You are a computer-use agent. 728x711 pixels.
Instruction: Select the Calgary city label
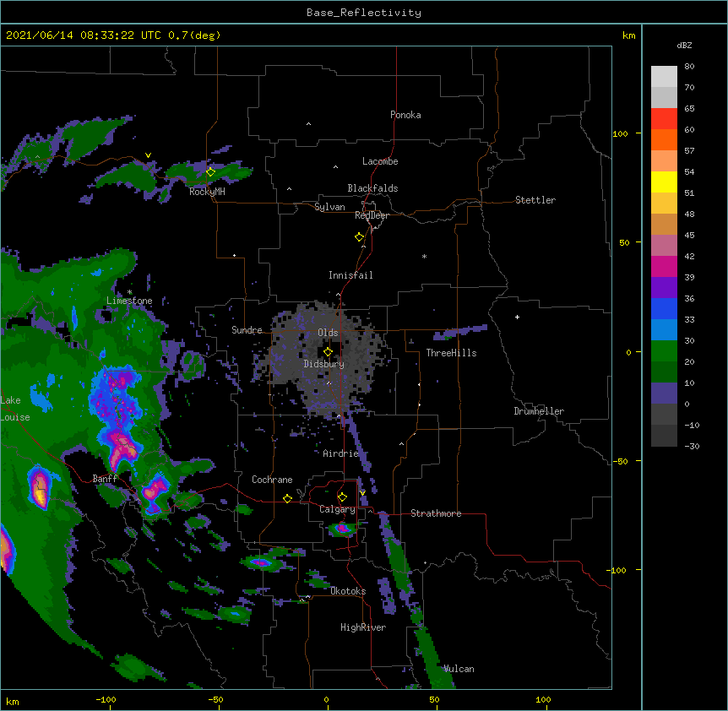tap(337, 509)
